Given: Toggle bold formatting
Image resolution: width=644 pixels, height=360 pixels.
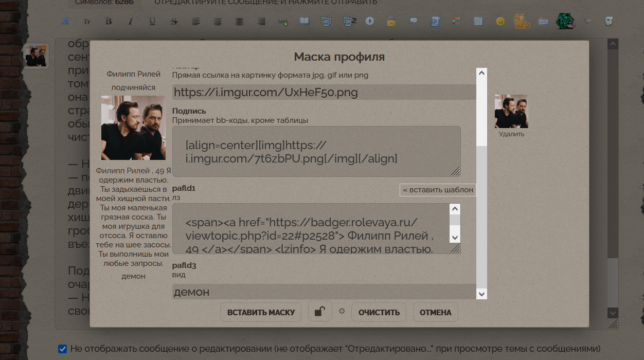Looking at the screenshot, I should (x=109, y=22).
